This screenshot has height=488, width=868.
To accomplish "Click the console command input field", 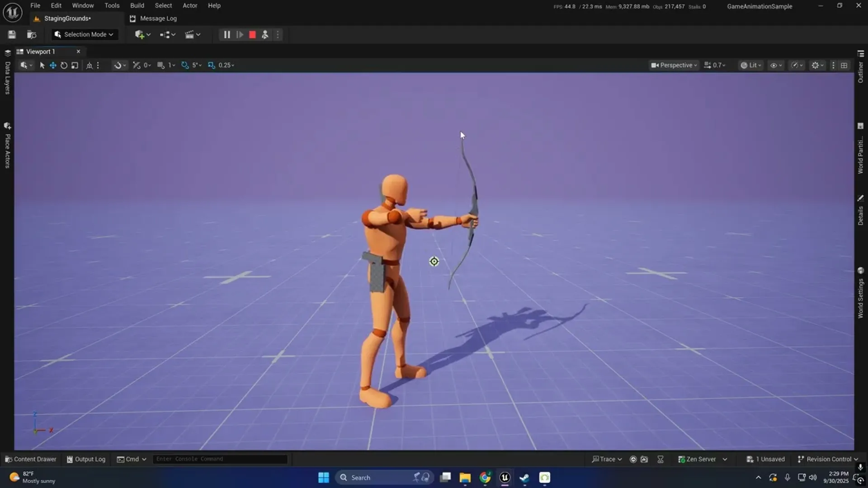I will [x=220, y=459].
